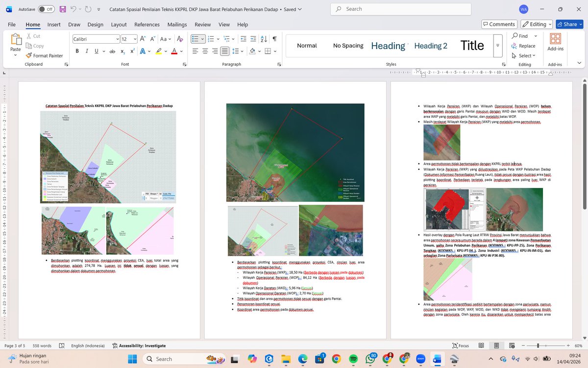Switch to Read Mode view
The width and height of the screenshot is (588, 368).
click(x=481, y=345)
